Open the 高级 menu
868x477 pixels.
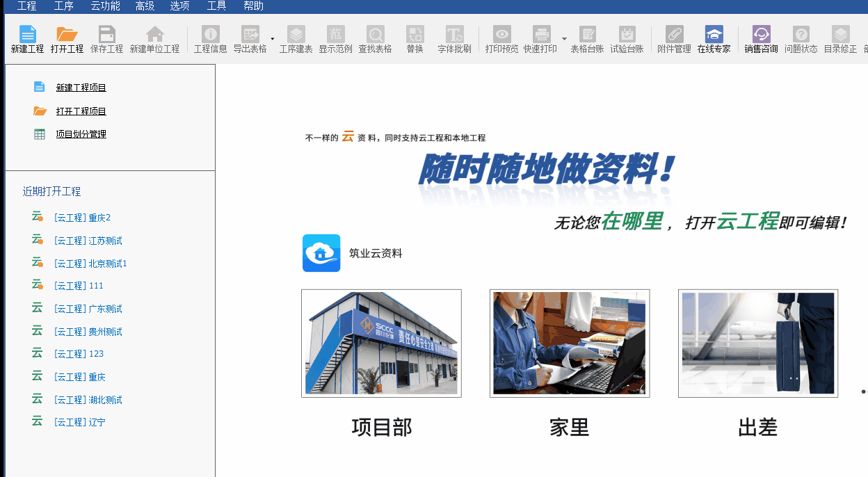(x=145, y=6)
